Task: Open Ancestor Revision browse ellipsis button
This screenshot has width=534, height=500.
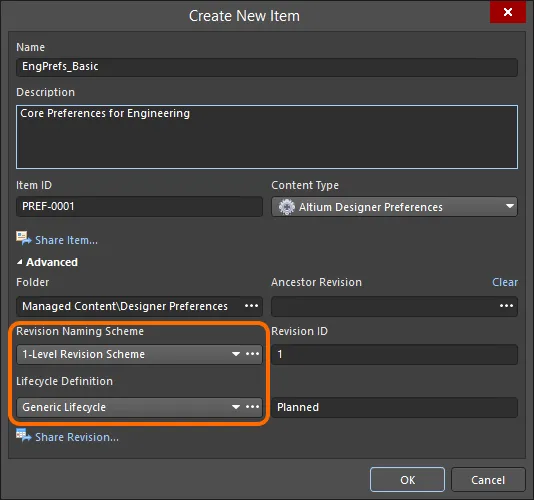Action: coord(506,306)
